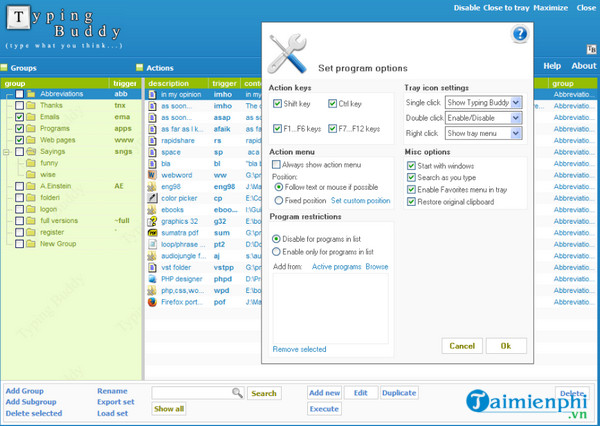Image resolution: width=600 pixels, height=426 pixels.
Task: Click the color picker action icon
Action: (x=152, y=199)
